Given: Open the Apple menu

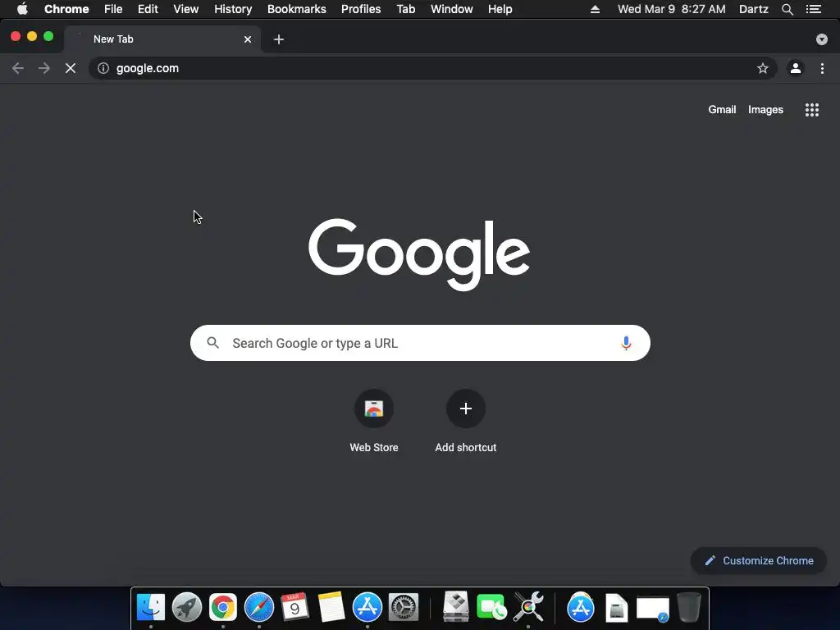Looking at the screenshot, I should tap(22, 9).
